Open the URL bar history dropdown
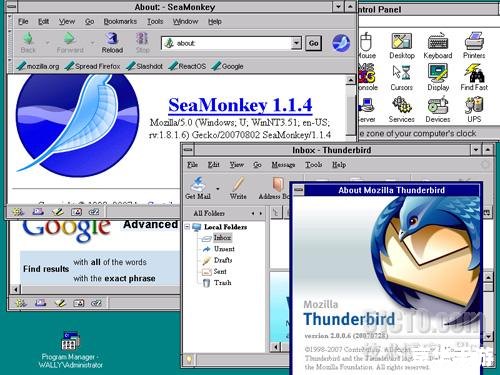This screenshot has width=500, height=375. point(296,43)
